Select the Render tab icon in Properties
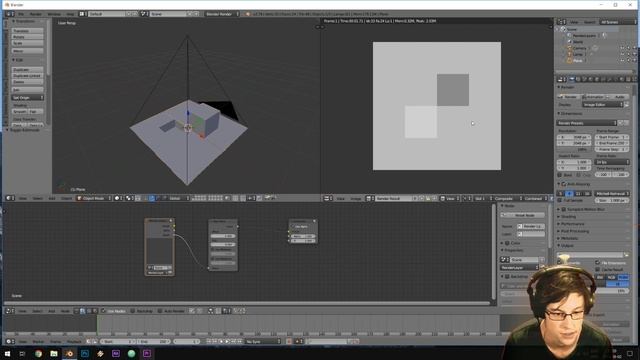 click(x=571, y=79)
